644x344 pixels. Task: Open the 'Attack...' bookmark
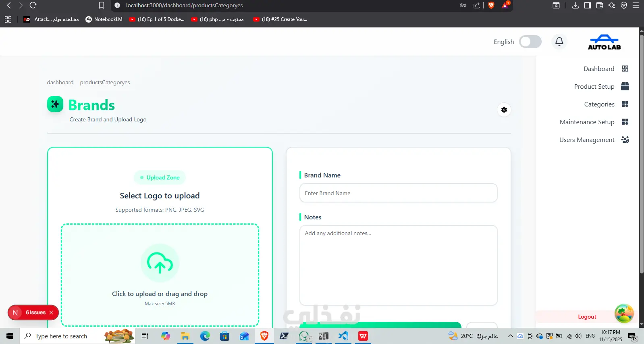coord(51,19)
